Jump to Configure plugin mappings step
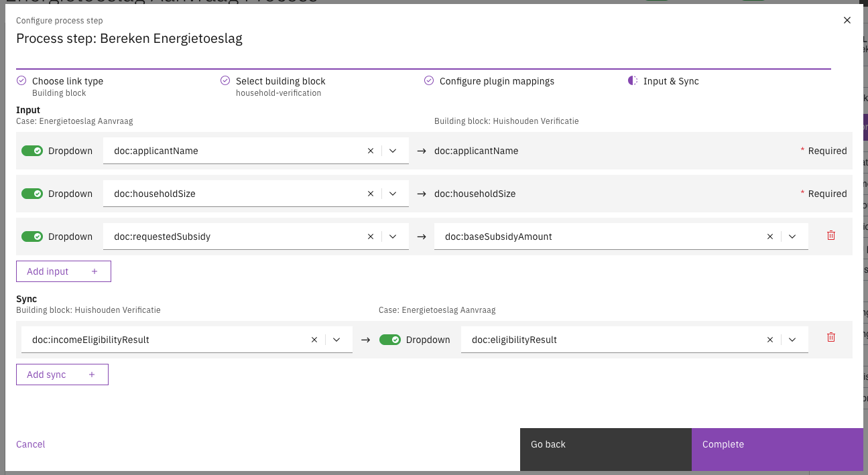Screen dimensions: 868x475 [x=496, y=81]
